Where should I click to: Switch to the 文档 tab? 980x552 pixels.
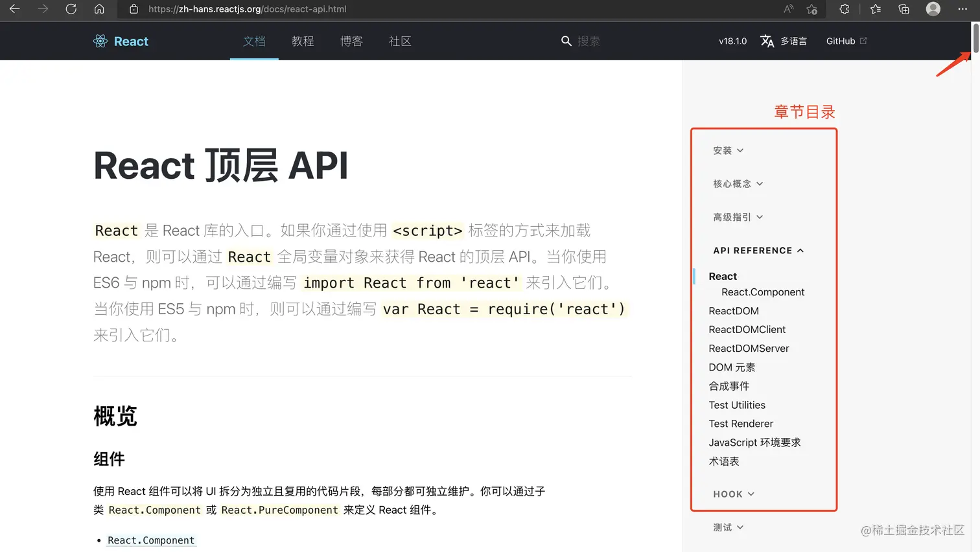point(254,41)
